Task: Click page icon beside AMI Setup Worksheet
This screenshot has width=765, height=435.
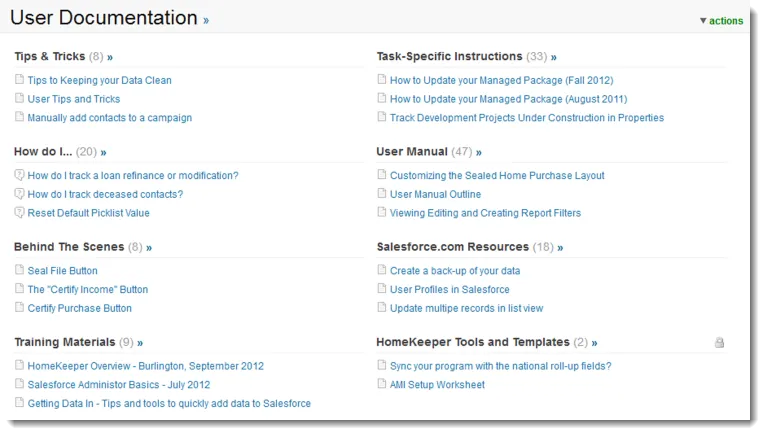Action: click(x=382, y=383)
